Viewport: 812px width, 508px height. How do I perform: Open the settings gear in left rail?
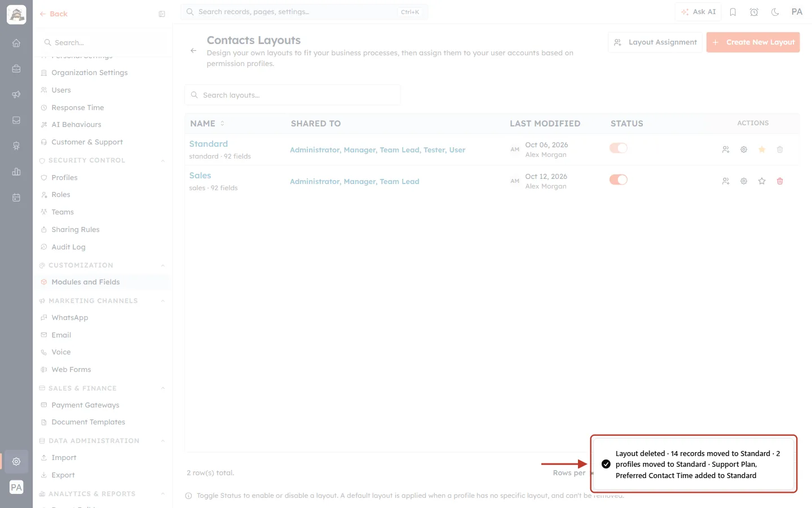coord(16,461)
